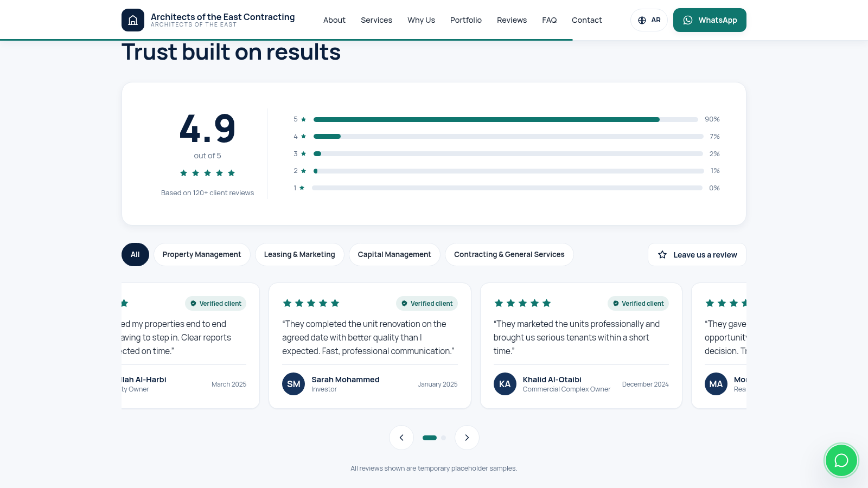Click the company name in header
868x488 pixels.
[x=222, y=17]
